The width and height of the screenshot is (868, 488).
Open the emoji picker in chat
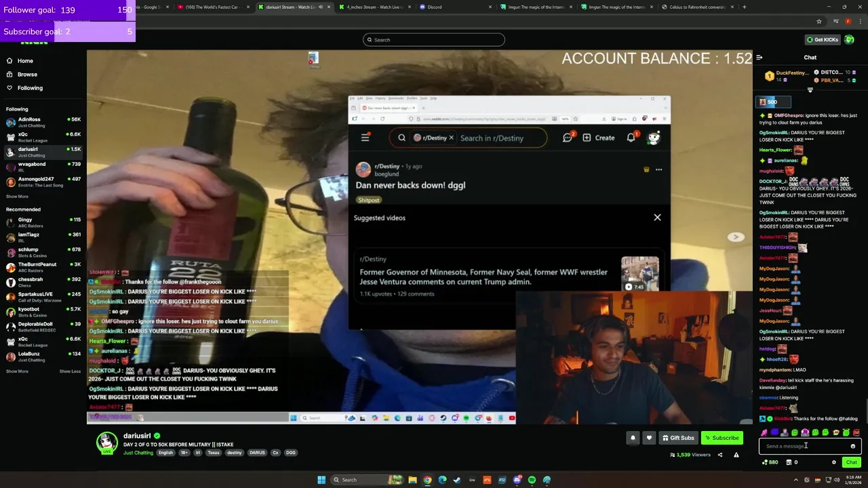pyautogui.click(x=853, y=446)
